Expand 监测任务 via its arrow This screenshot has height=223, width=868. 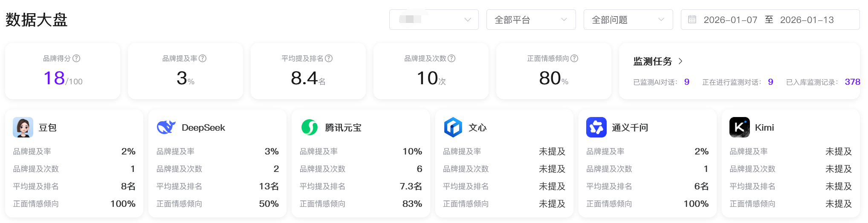point(680,61)
